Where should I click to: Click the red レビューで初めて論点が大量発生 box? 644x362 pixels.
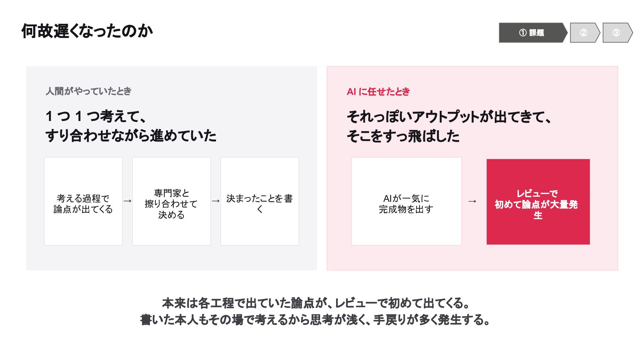tap(538, 202)
